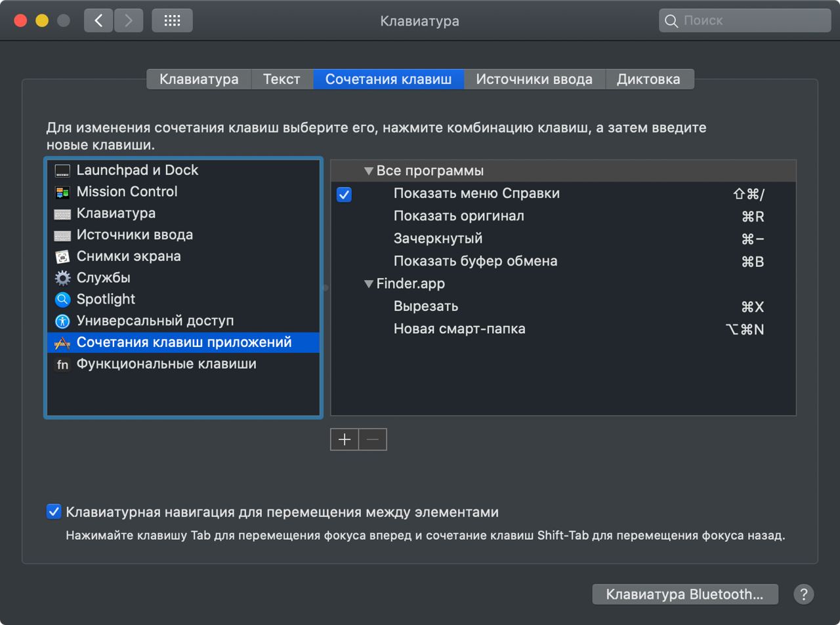This screenshot has height=625, width=840.
Task: Select the Зачеркнутый shortcut row
Action: (x=563, y=239)
